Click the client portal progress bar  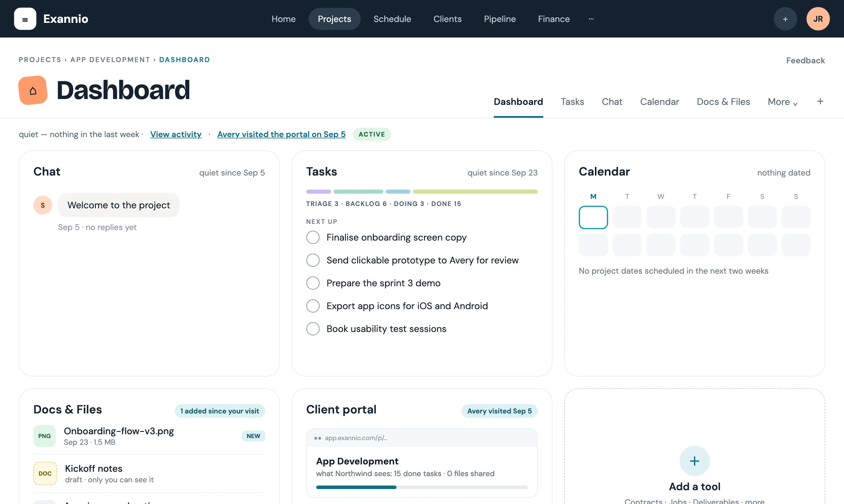pos(421,487)
